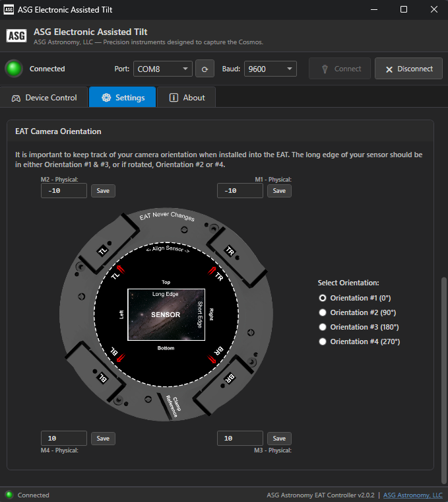Click the refresh ports icon button
Screen dimensions: 448x502
[205, 69]
